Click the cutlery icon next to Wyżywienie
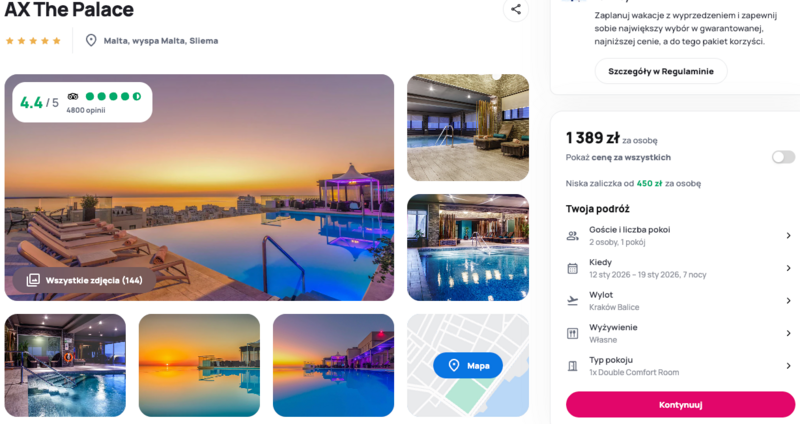 point(572,334)
